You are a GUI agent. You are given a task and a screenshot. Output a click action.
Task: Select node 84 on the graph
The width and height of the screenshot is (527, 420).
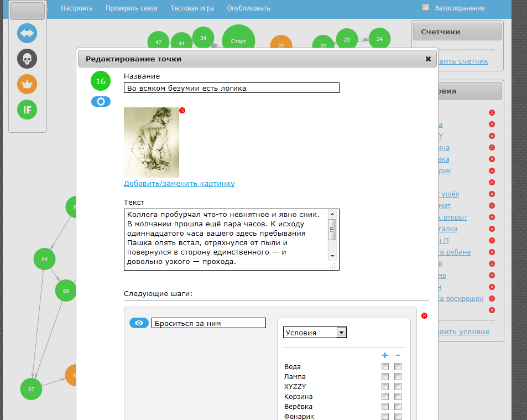pos(44,260)
